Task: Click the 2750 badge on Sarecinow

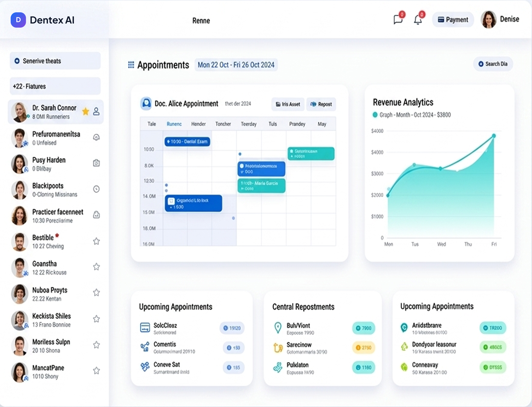Action: pos(364,348)
